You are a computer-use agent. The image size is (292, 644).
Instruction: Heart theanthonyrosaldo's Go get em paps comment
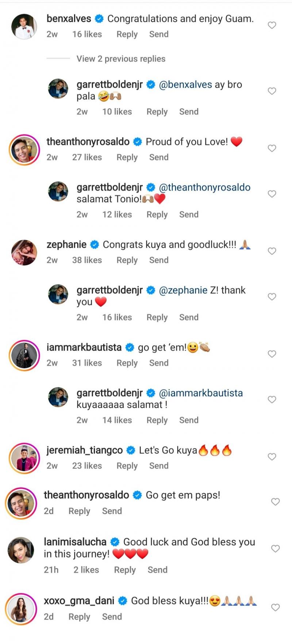click(x=276, y=502)
